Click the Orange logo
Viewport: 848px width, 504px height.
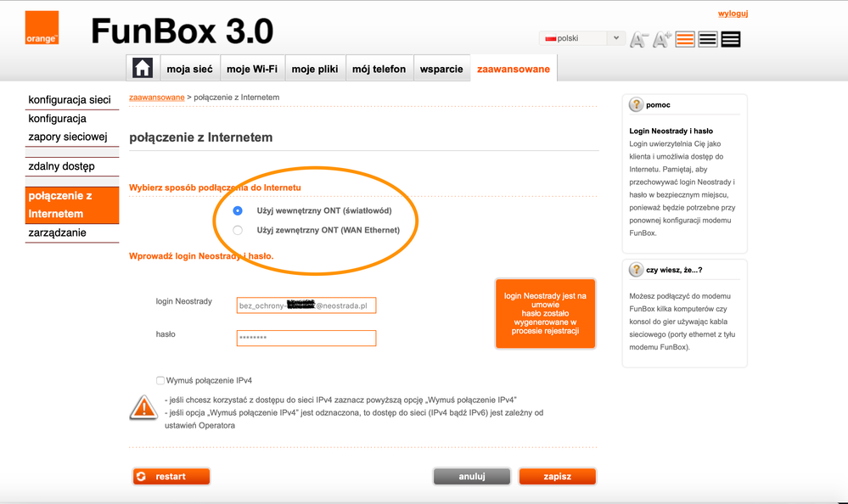point(42,28)
